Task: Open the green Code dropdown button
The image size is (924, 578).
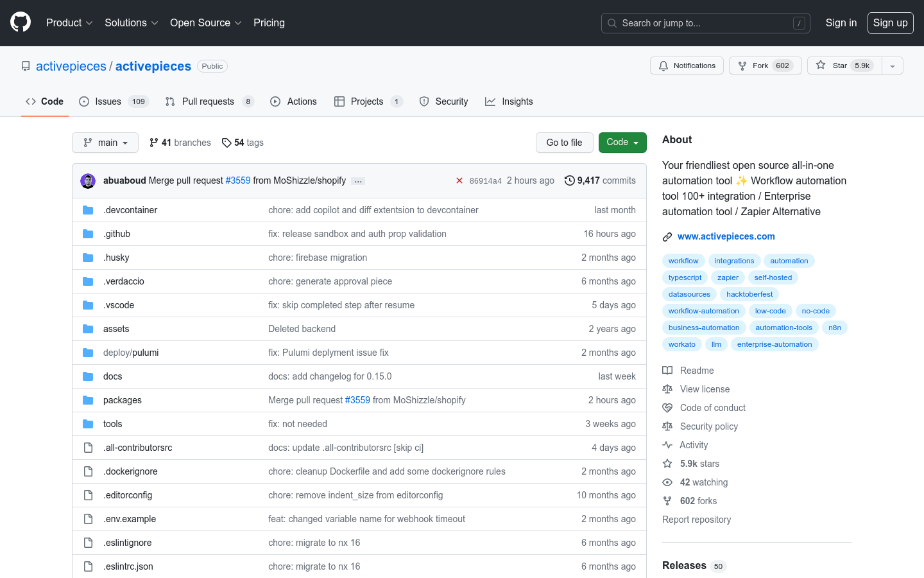Action: point(622,143)
